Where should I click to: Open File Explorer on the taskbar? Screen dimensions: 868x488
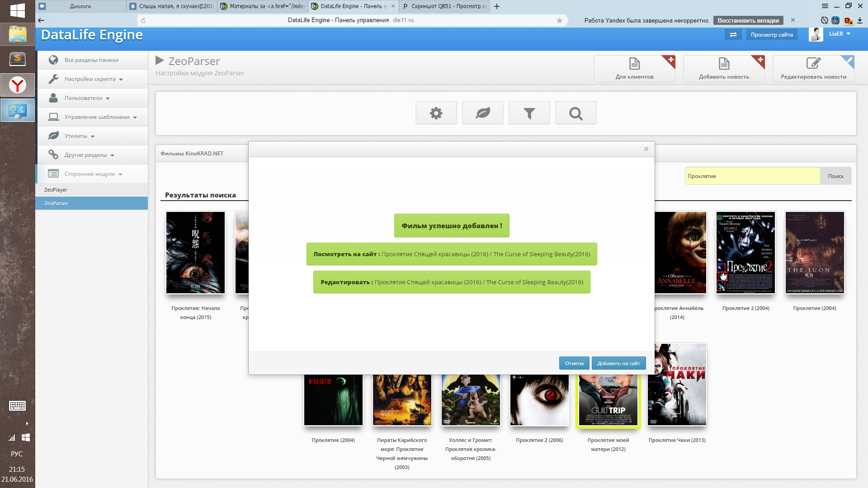18,34
